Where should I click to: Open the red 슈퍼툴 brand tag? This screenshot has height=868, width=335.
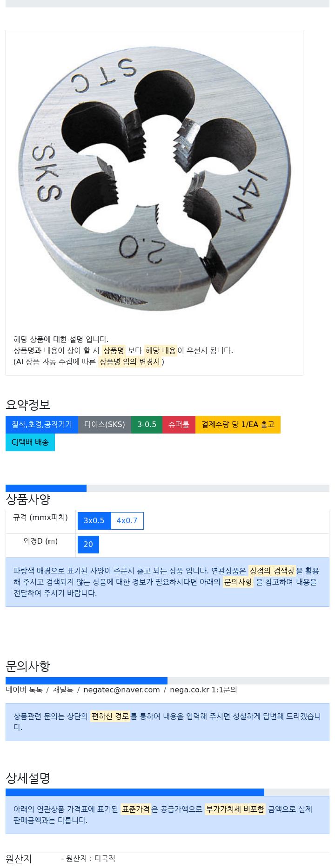[x=179, y=425]
